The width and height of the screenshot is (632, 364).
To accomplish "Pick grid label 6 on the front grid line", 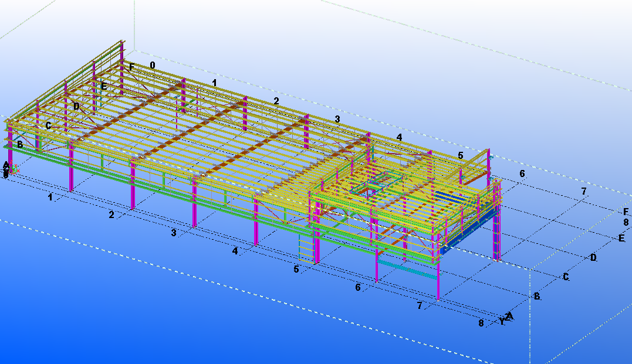I will pyautogui.click(x=358, y=287).
